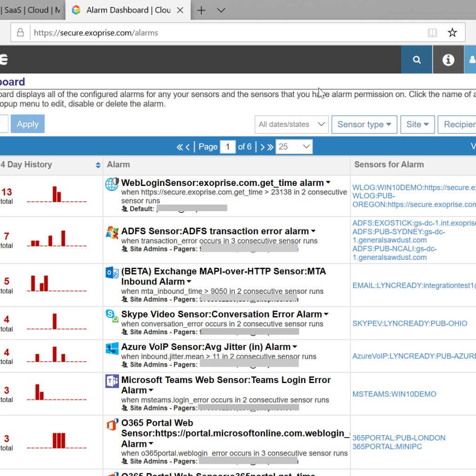
Task: Show tab list chevron in browser
Action: pos(221,10)
